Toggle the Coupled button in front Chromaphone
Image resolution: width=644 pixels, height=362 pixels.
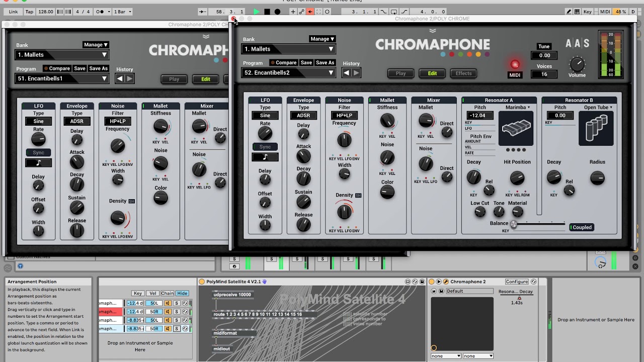pyautogui.click(x=581, y=227)
